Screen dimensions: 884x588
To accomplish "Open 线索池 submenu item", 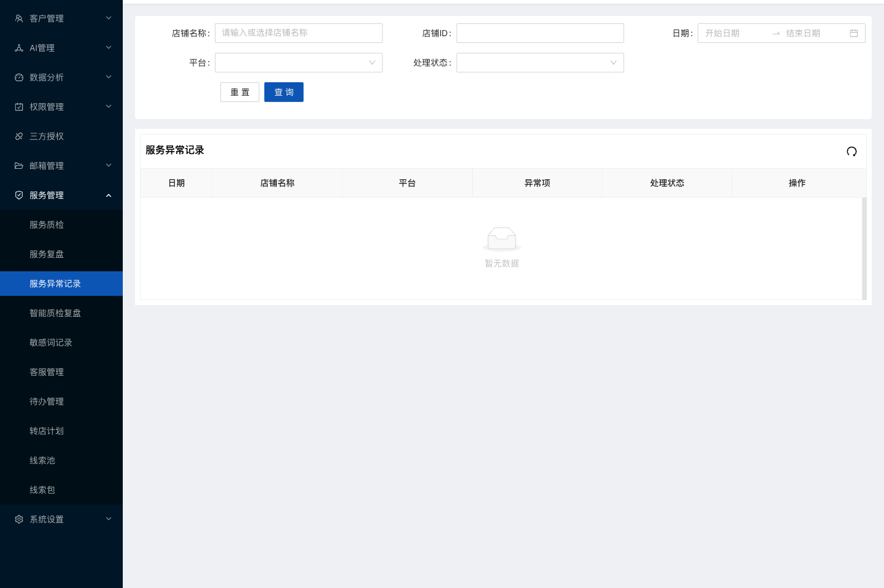I will click(61, 460).
